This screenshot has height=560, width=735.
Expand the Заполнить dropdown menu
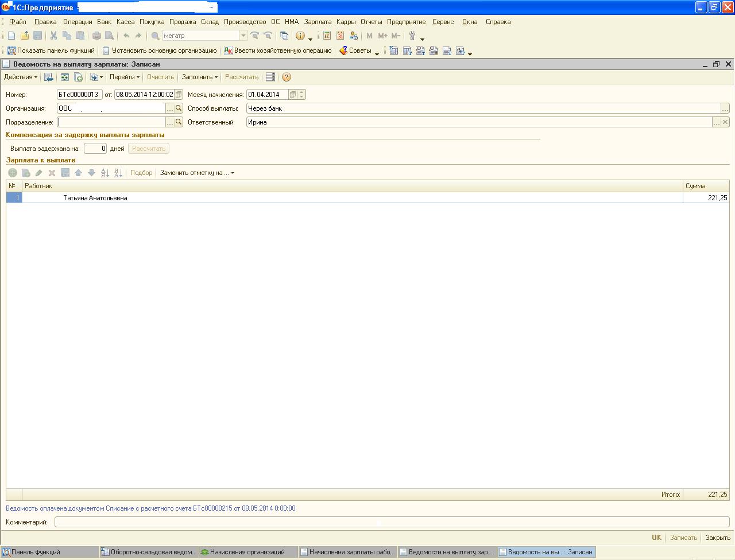point(200,77)
